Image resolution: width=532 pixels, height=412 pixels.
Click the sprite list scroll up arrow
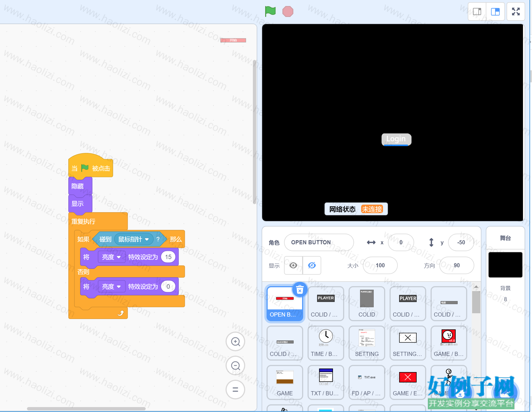[x=476, y=287]
